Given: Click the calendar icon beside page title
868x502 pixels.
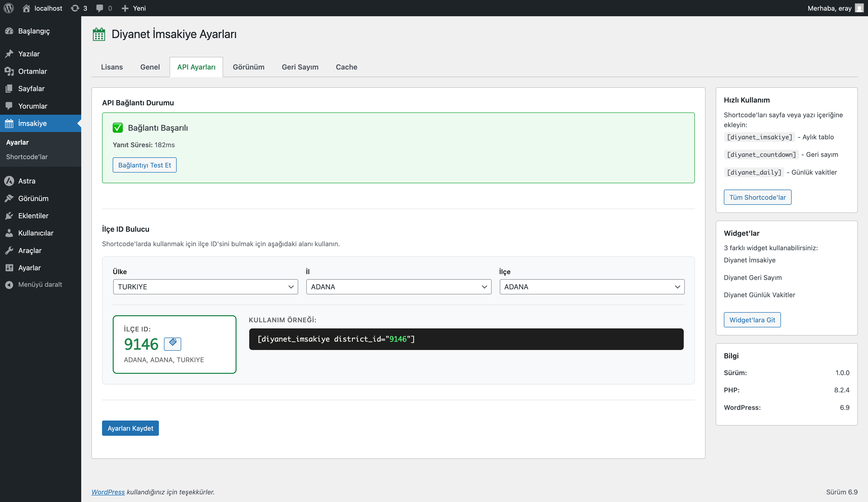Looking at the screenshot, I should (99, 34).
